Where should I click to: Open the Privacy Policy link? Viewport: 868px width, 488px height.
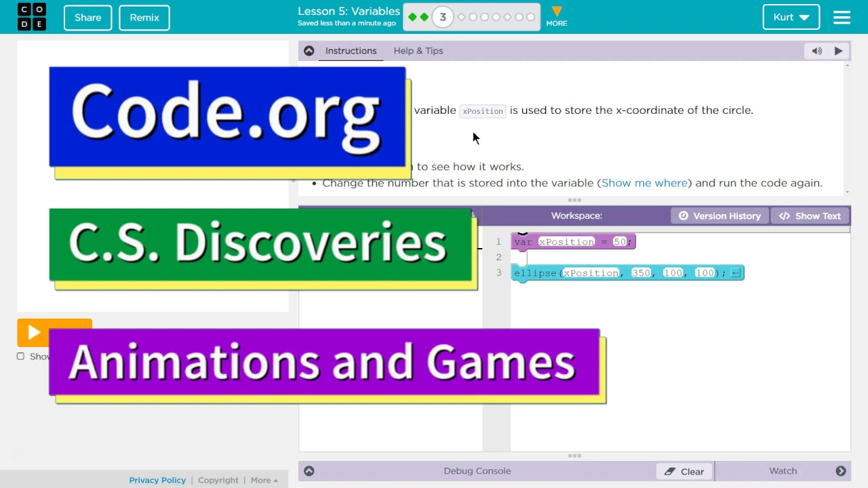click(157, 480)
